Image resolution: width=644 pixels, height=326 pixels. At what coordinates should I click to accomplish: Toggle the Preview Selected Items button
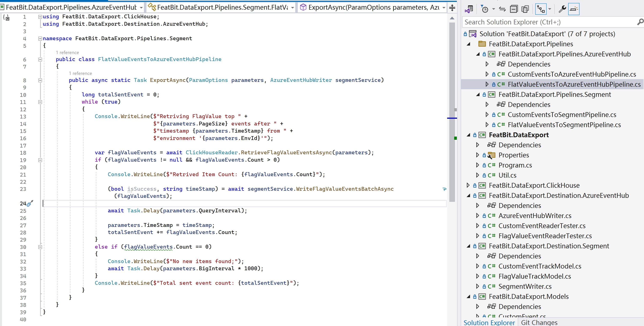tap(573, 9)
